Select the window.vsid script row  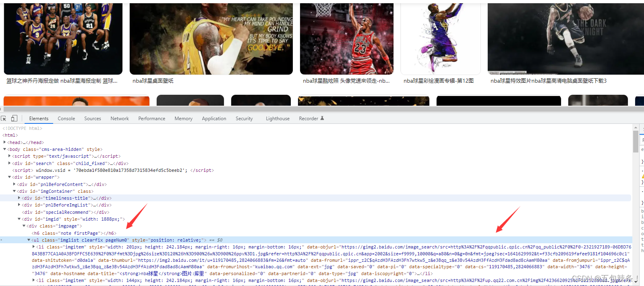coord(113,170)
